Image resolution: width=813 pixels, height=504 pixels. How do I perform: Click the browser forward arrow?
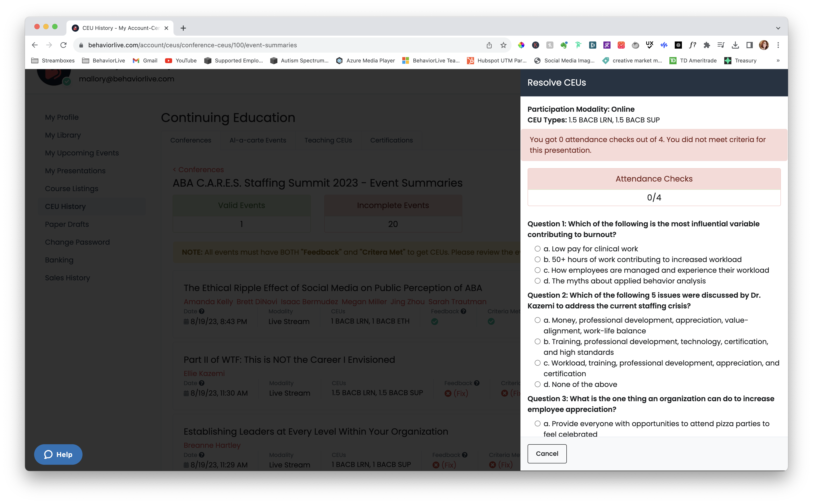point(49,45)
